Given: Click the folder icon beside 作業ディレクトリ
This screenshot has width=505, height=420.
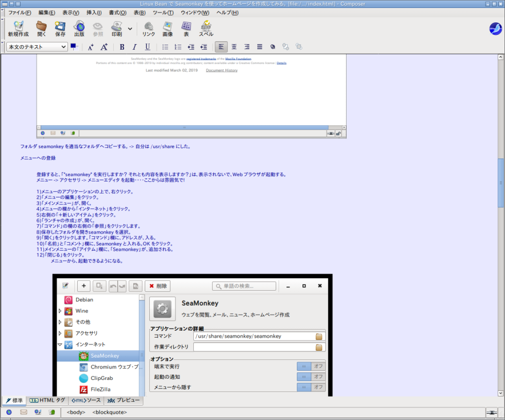Looking at the screenshot, I should point(319,347).
